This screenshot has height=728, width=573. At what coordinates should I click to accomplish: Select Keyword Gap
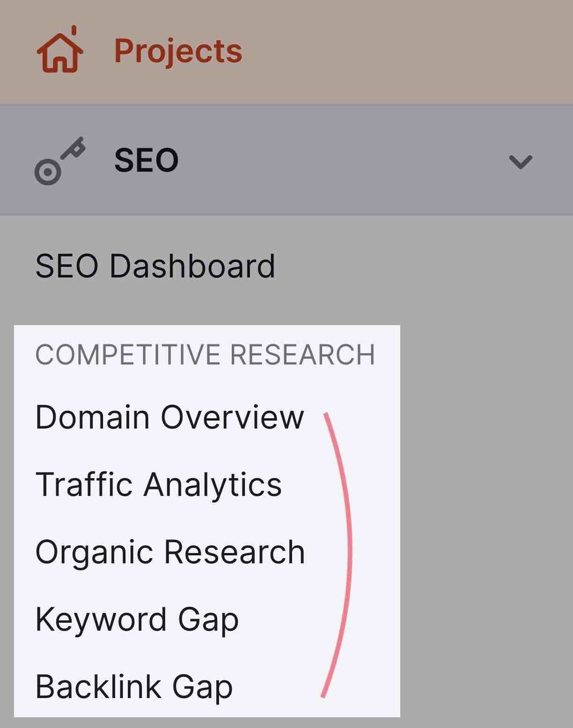pyautogui.click(x=137, y=619)
